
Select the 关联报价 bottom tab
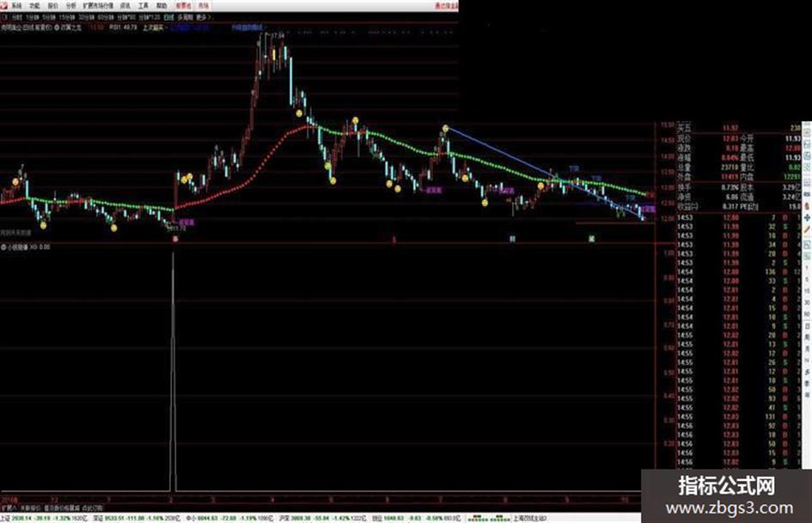coord(30,508)
